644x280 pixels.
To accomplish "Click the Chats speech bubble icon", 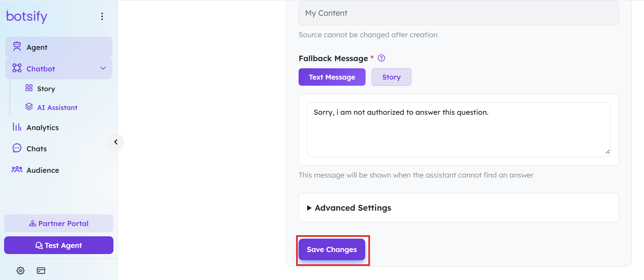I will pyautogui.click(x=17, y=148).
